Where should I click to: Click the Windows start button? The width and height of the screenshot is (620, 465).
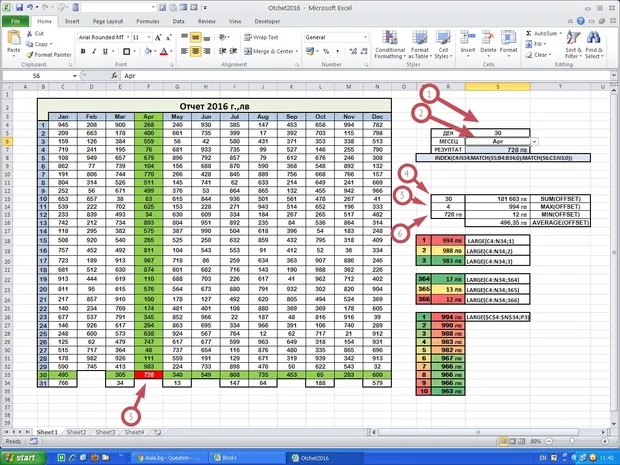coord(22,456)
